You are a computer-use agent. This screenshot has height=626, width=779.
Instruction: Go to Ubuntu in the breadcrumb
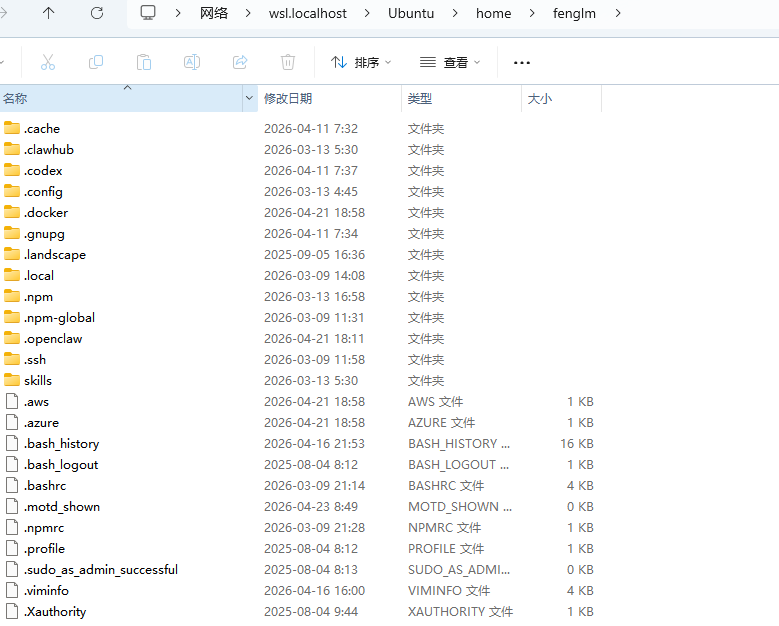(411, 13)
